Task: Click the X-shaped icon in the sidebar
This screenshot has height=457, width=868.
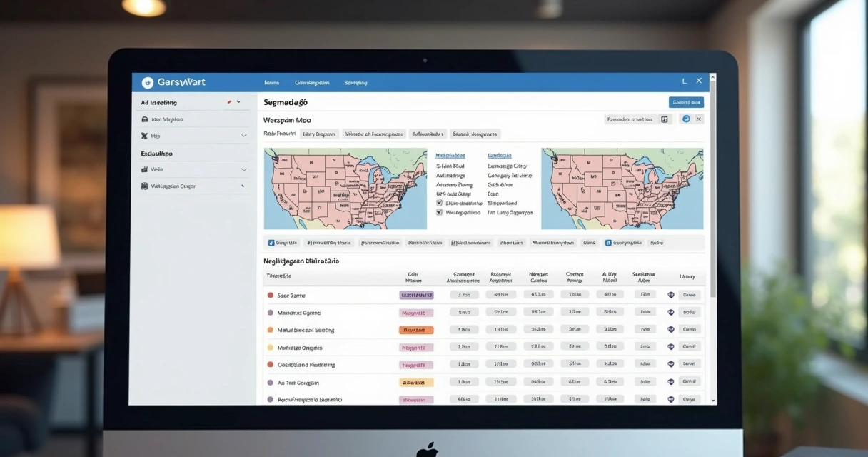Action: 145,136
